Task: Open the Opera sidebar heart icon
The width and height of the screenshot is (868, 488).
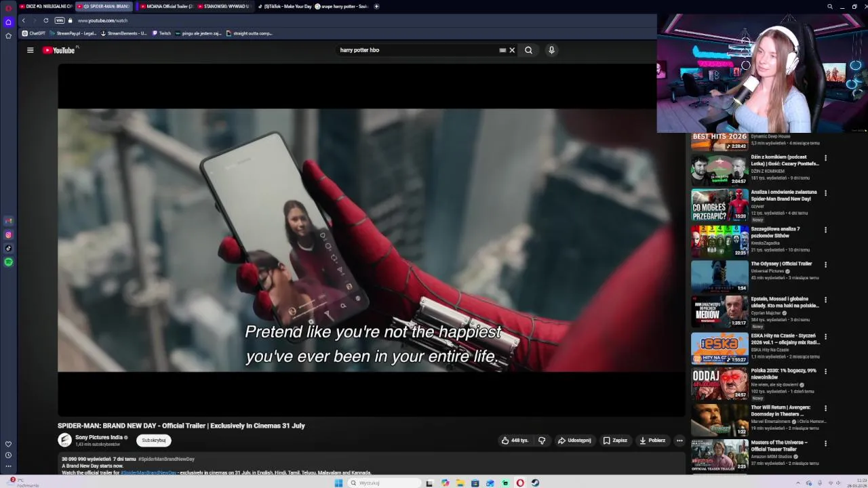Action: [8, 444]
